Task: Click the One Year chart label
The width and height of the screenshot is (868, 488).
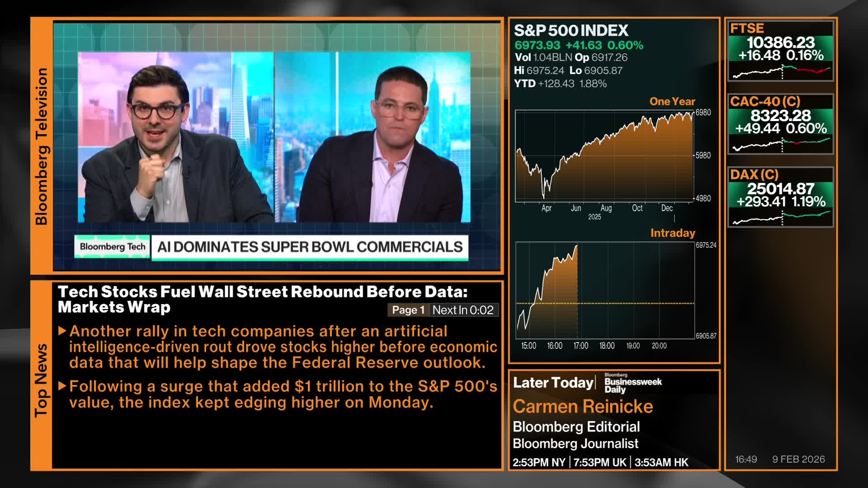Action: [672, 102]
